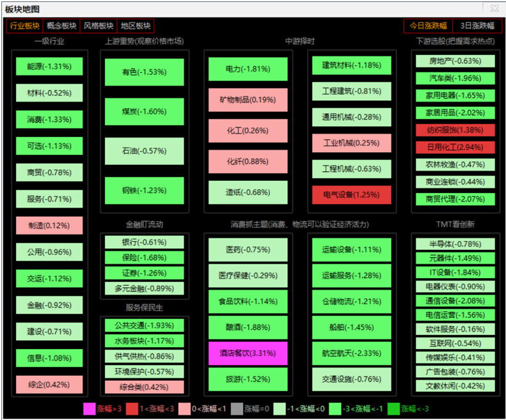Select 制造(0.12%) sector tile
506x420 pixels.
tap(49, 226)
